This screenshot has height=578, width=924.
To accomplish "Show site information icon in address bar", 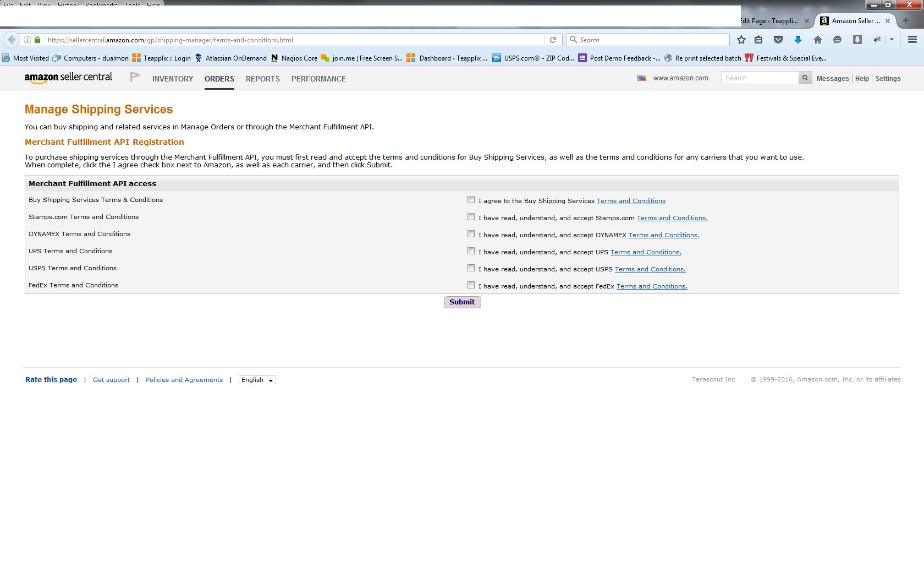I will tap(27, 40).
